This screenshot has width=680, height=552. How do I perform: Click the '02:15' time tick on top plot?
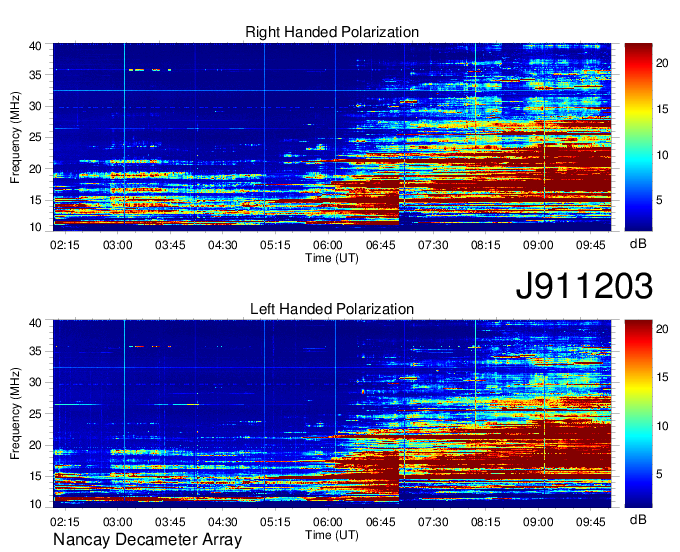pos(65,245)
